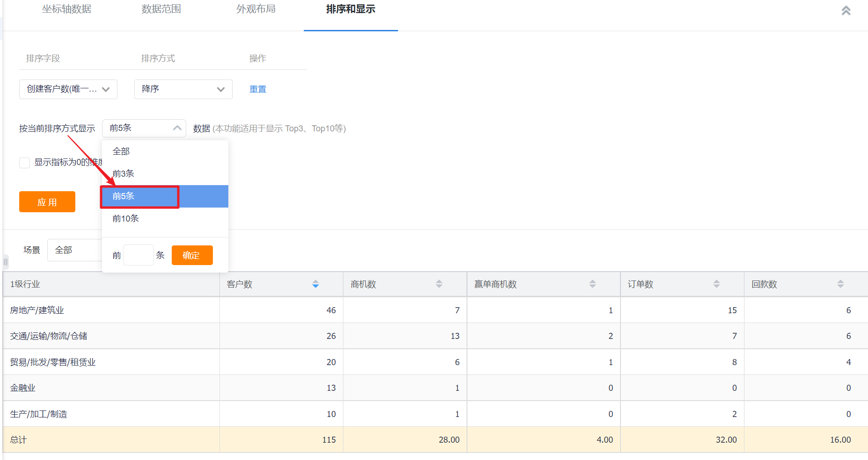Click 总计 客户数 value 115
Image resolution: width=868 pixels, height=460 pixels.
coord(329,440)
